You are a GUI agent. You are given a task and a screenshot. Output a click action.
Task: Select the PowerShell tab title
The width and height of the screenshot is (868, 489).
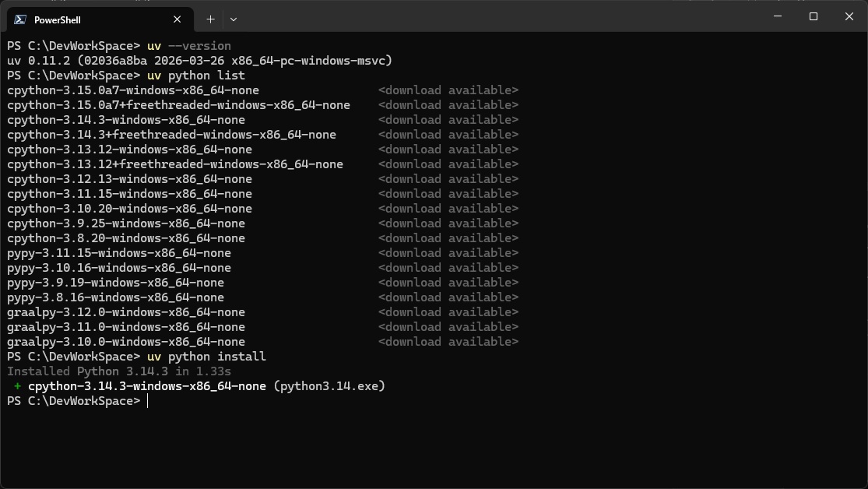(58, 19)
